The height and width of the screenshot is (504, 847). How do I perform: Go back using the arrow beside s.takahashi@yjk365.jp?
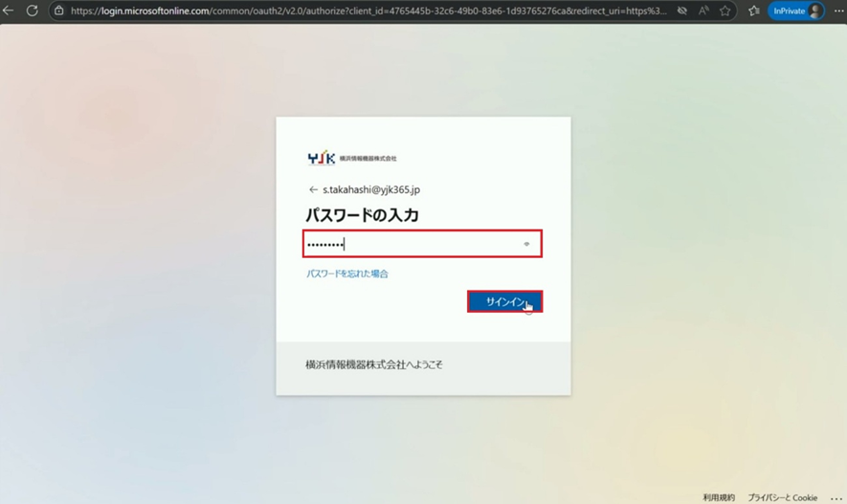(x=313, y=190)
